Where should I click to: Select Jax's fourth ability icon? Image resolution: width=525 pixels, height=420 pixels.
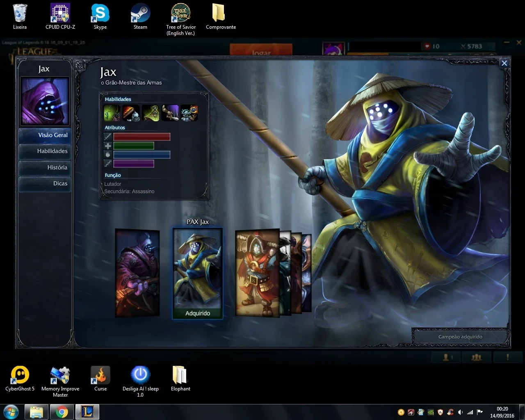170,113
